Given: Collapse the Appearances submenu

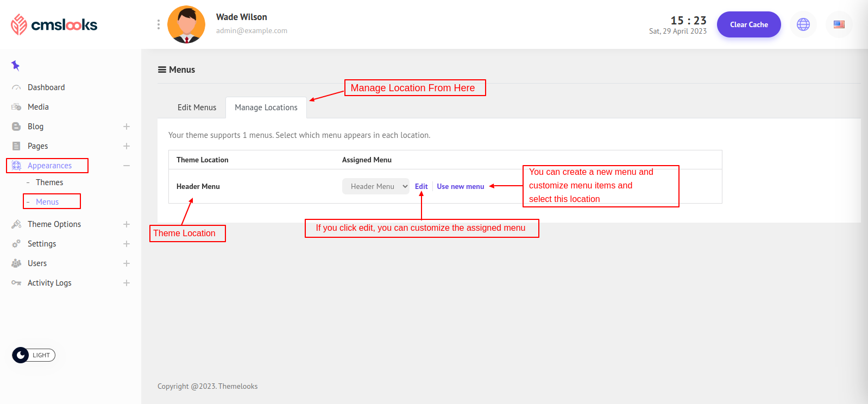Looking at the screenshot, I should click(127, 166).
